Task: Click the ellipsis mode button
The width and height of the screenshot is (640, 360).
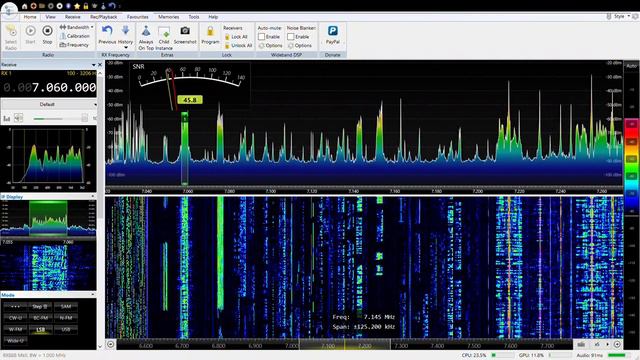Action: [15, 306]
